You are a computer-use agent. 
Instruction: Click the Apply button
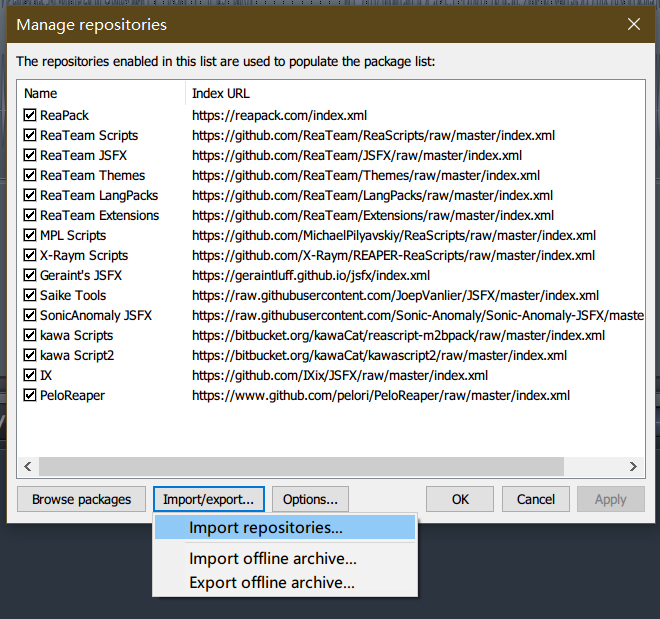pos(610,499)
